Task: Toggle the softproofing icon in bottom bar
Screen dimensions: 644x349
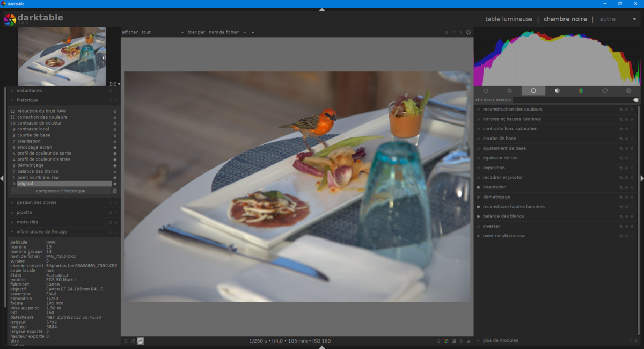Action: pos(461,341)
